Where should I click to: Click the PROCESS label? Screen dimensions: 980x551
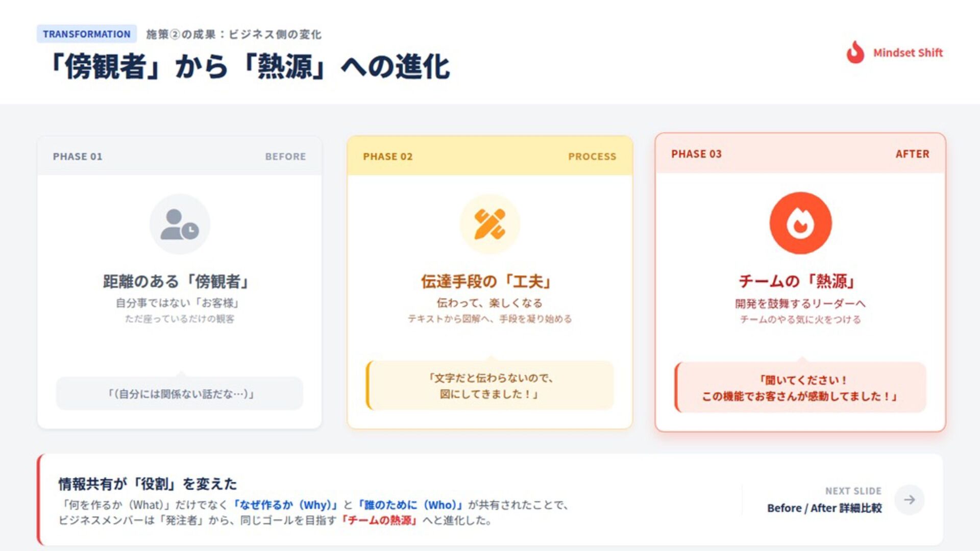click(592, 157)
